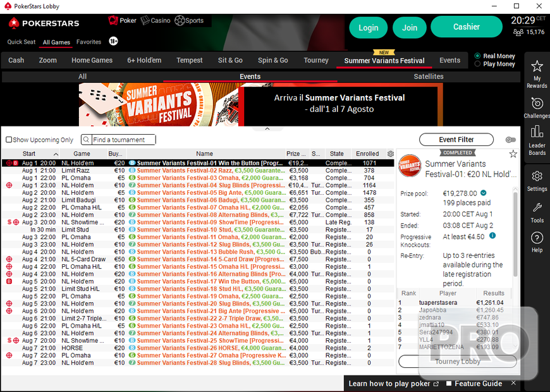Click prize pool info chevron icon
This screenshot has width=550, height=392.
point(484,193)
